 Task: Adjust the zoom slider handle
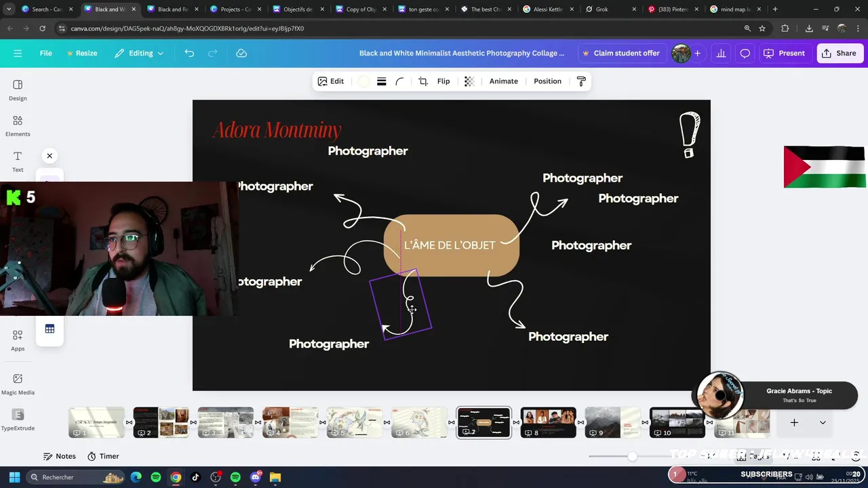coord(632,456)
